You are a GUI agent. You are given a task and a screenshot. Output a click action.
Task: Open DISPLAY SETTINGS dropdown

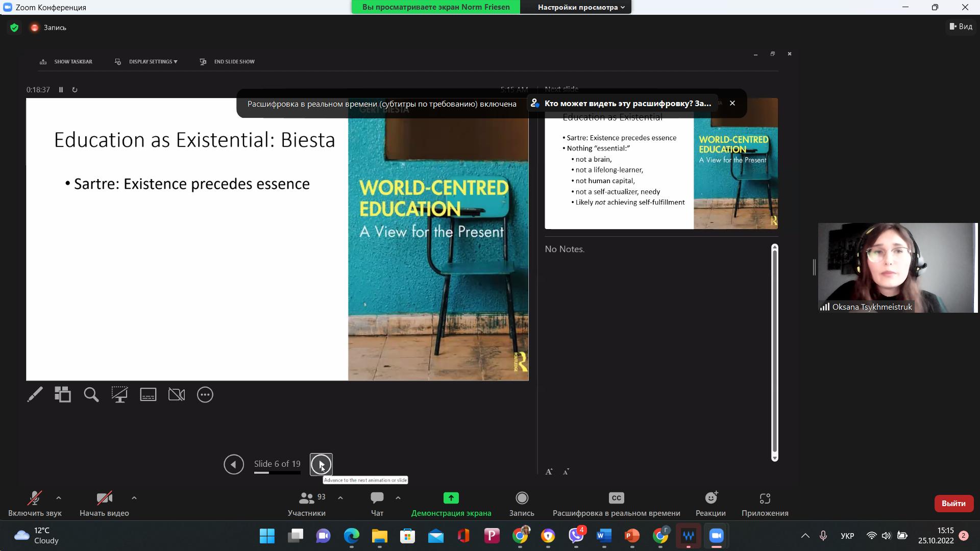point(153,62)
